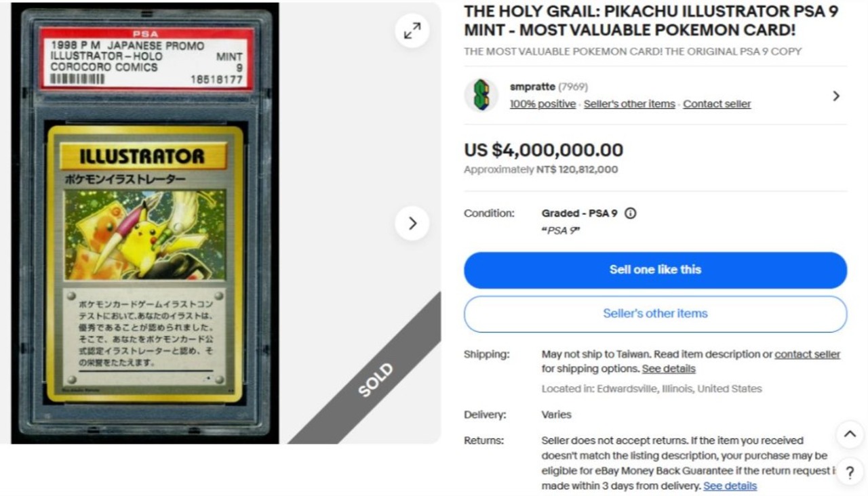Expand the product image to full screen

pyautogui.click(x=412, y=30)
